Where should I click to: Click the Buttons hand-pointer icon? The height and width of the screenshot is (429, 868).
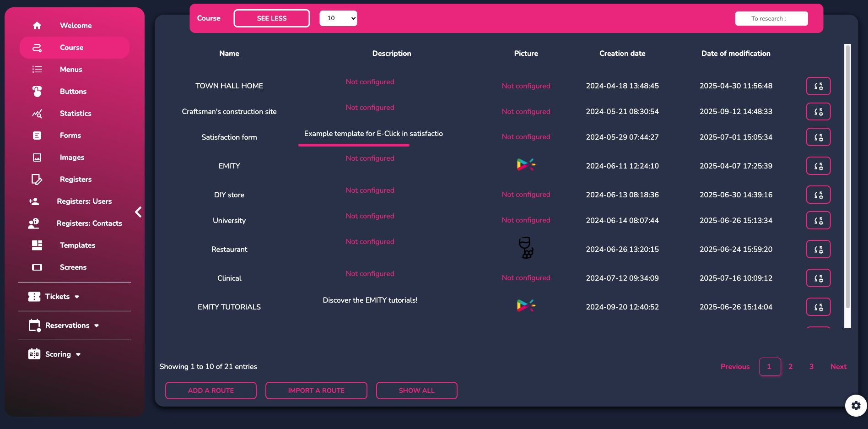[x=37, y=92]
